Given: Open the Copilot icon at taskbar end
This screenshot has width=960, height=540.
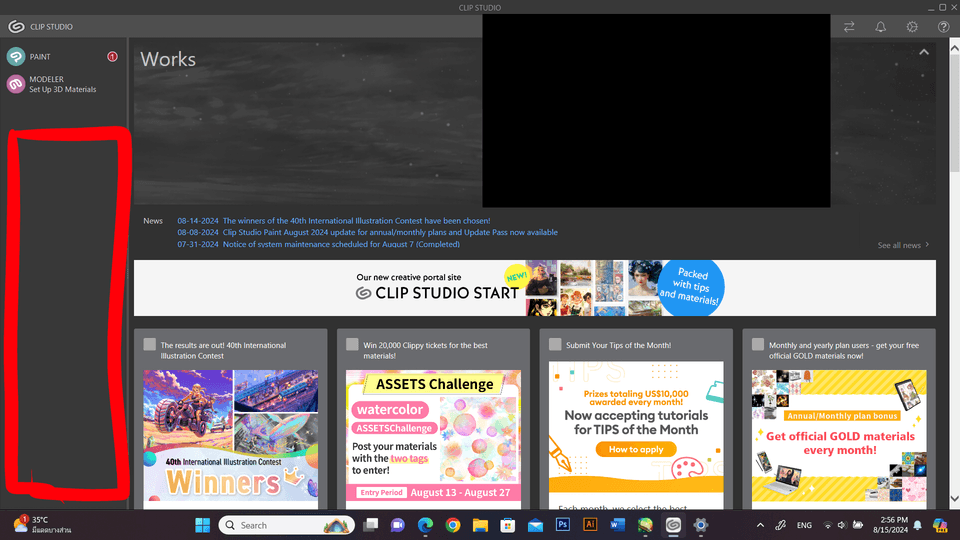Looking at the screenshot, I should point(940,525).
